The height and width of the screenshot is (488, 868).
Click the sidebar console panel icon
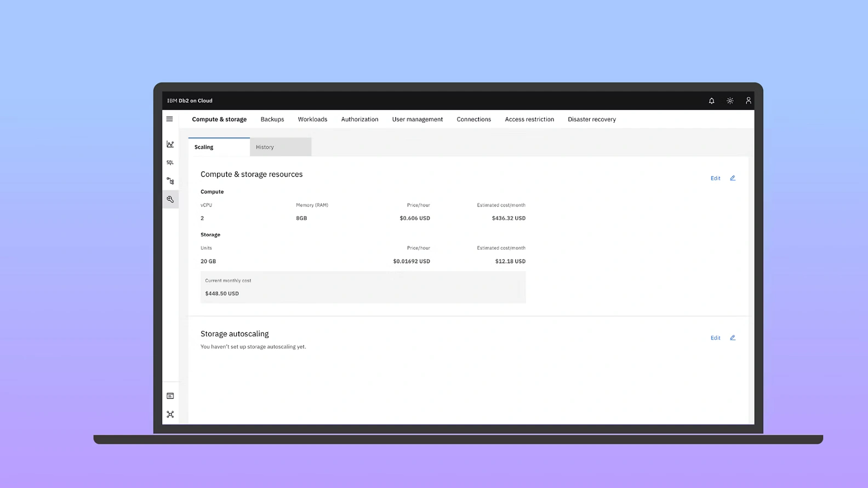(170, 396)
